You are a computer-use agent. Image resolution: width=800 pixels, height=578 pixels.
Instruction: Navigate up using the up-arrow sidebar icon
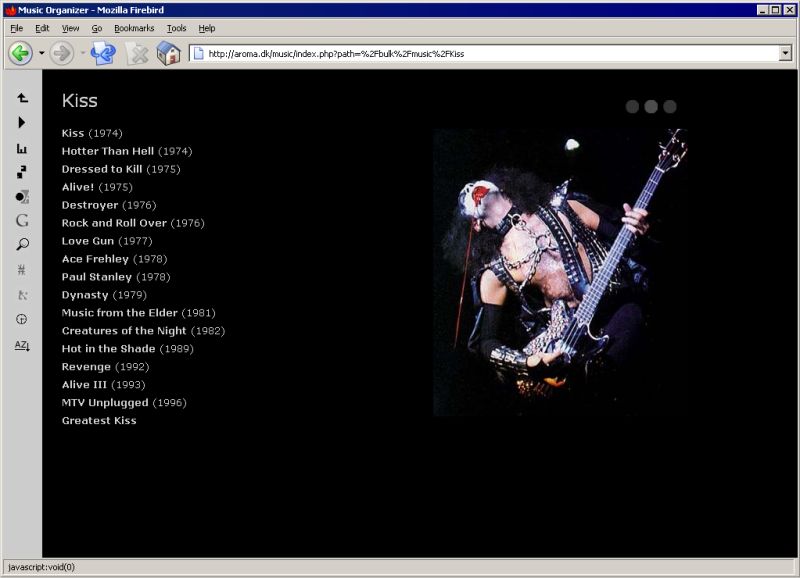pos(21,98)
